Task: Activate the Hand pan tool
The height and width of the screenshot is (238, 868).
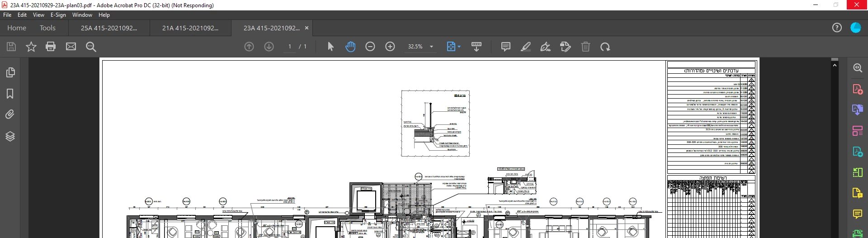Action: tap(350, 47)
